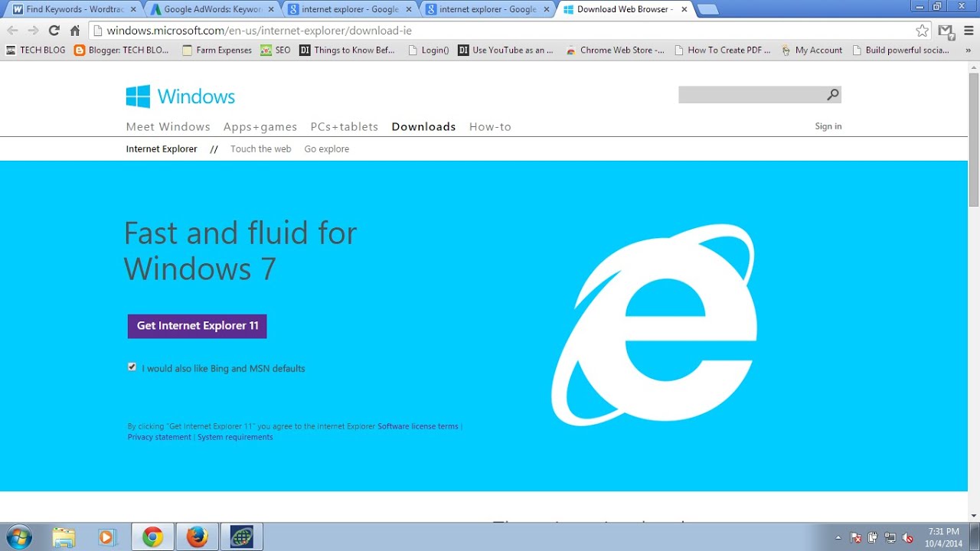Image resolution: width=980 pixels, height=551 pixels.
Task: Open Login() bookmark
Action: tap(428, 51)
